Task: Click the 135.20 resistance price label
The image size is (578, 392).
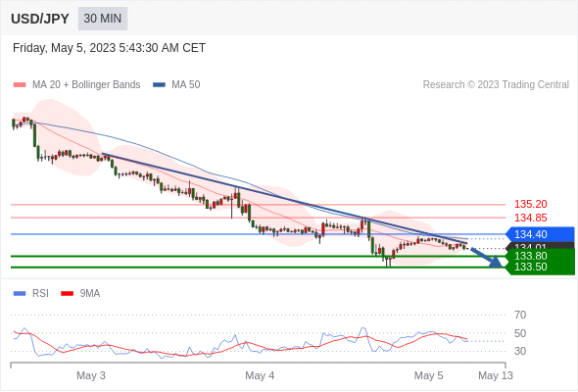Action: (530, 204)
